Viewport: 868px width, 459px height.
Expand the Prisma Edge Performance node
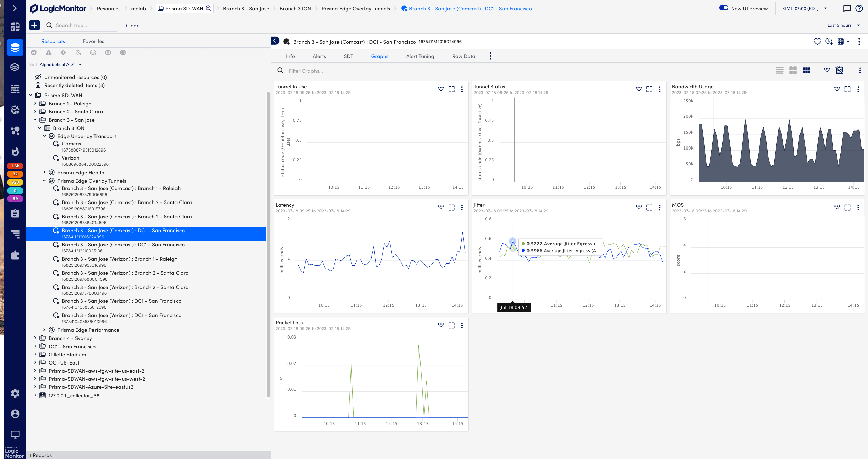(44, 330)
